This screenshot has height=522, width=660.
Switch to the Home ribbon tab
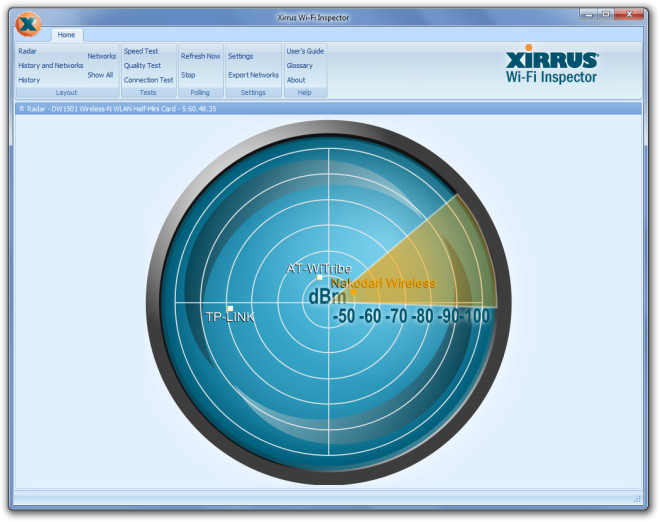pos(66,35)
